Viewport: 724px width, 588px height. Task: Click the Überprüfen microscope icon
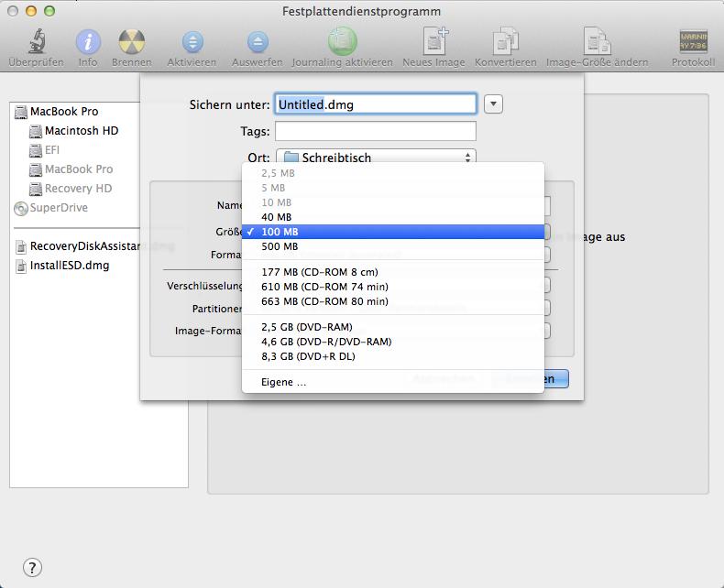pos(37,41)
